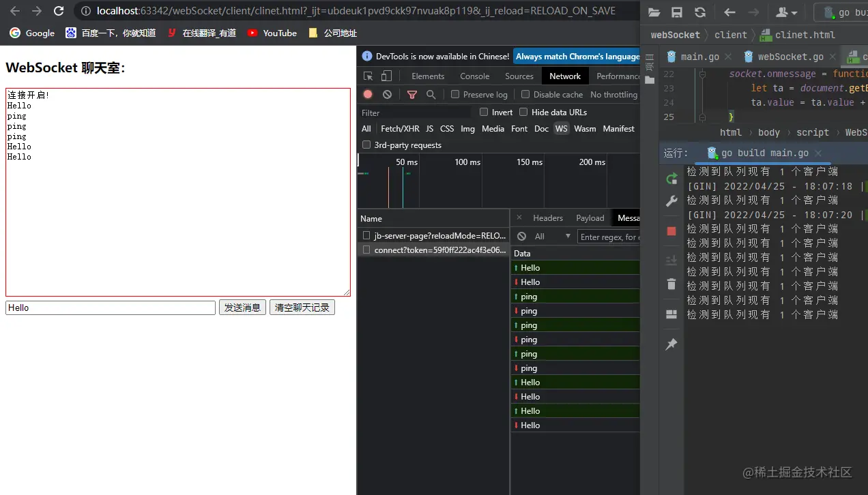Image resolution: width=868 pixels, height=495 pixels.
Task: Select jb-server-page request row
Action: (x=433, y=235)
